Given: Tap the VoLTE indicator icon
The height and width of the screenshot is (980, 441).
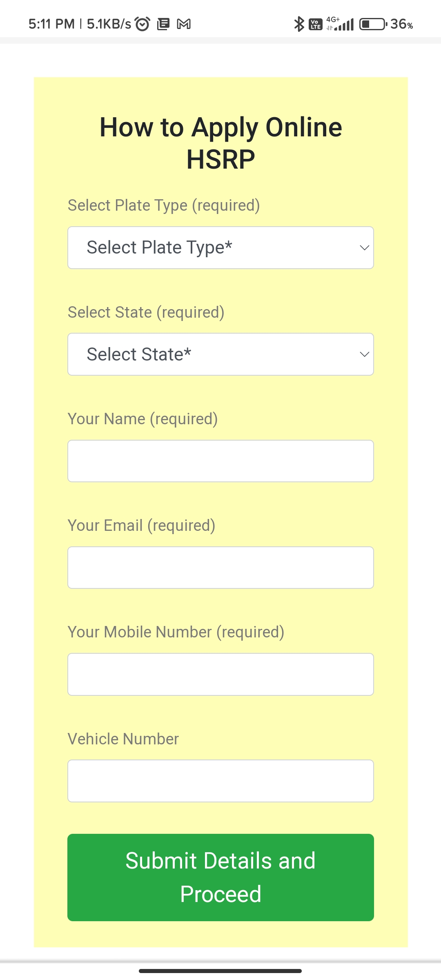Looking at the screenshot, I should pos(316,24).
